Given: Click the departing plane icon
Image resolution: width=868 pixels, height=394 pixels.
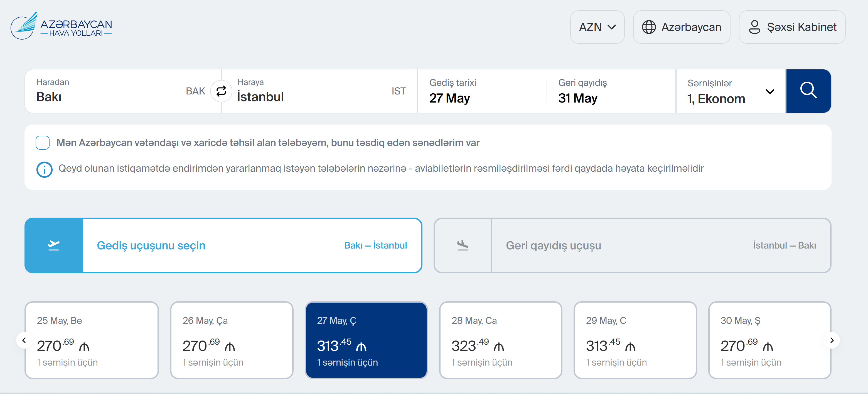Looking at the screenshot, I should (54, 245).
